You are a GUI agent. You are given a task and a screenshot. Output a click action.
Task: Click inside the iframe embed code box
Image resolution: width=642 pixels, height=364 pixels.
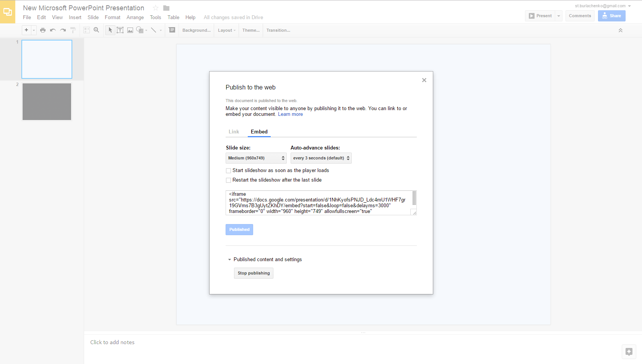tap(319, 203)
